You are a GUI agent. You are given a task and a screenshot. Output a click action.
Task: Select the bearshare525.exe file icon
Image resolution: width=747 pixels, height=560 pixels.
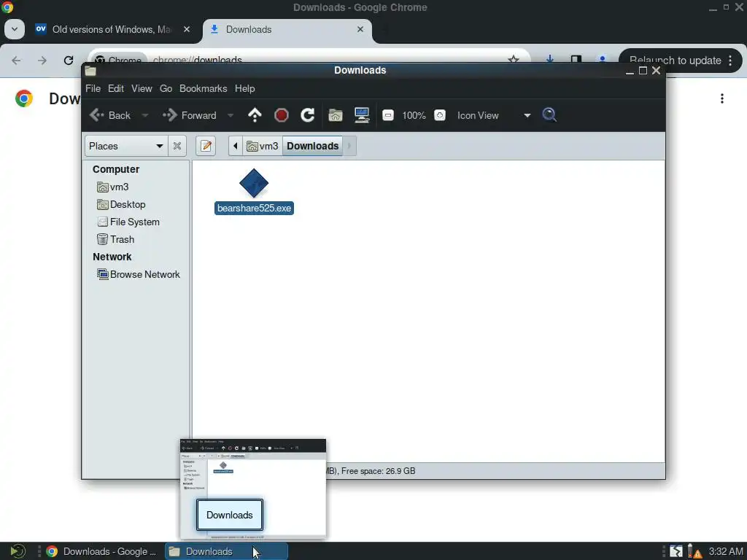[254, 183]
